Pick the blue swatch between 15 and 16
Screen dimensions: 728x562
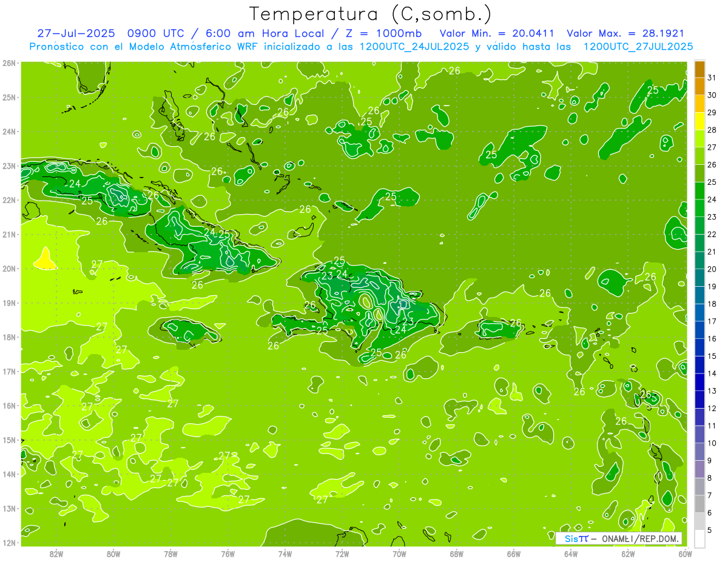tap(699, 347)
